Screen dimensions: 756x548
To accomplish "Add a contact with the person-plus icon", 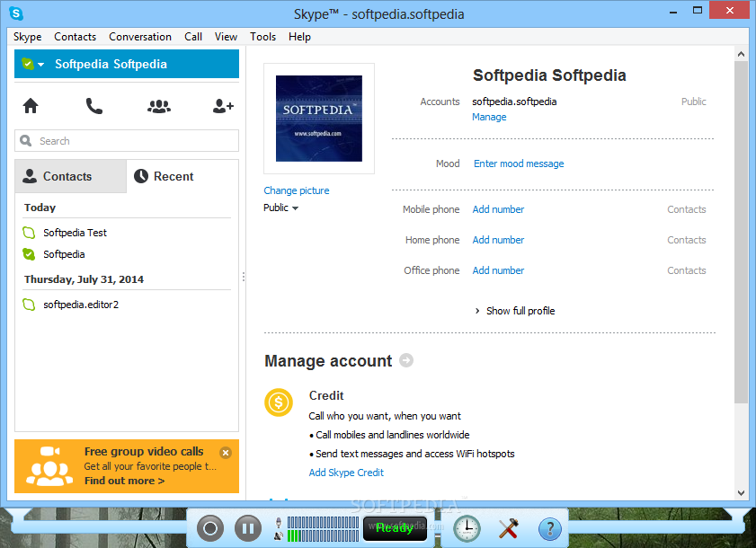I will click(x=223, y=106).
